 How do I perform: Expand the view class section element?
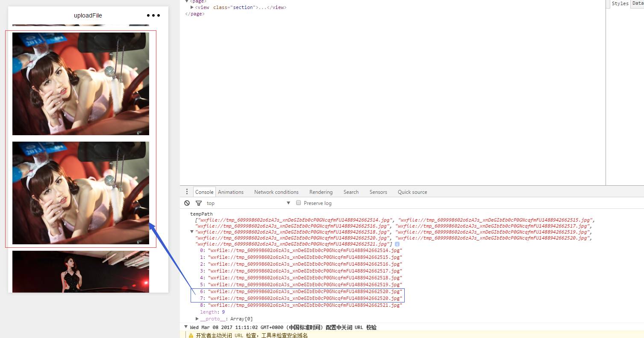tap(192, 7)
